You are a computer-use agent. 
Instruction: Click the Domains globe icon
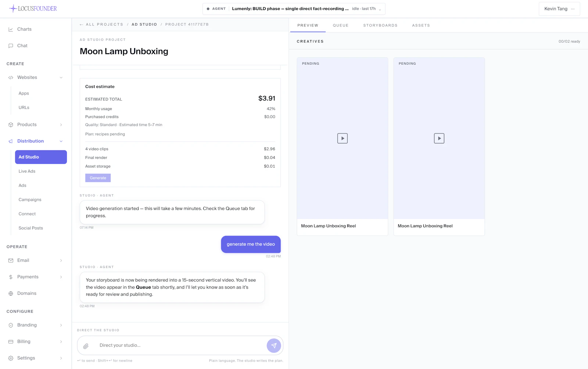pos(11,294)
